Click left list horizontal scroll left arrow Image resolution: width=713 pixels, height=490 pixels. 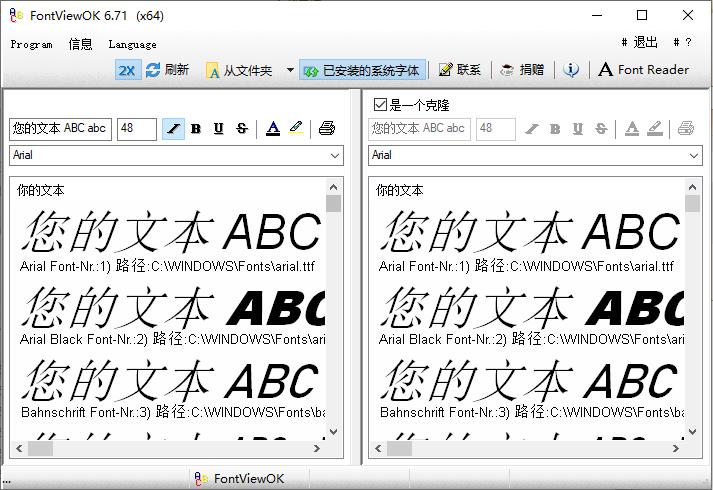click(19, 449)
